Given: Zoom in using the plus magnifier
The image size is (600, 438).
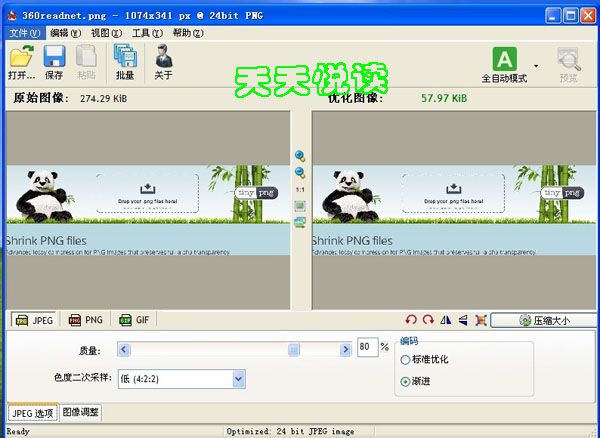Looking at the screenshot, I should pyautogui.click(x=300, y=156).
